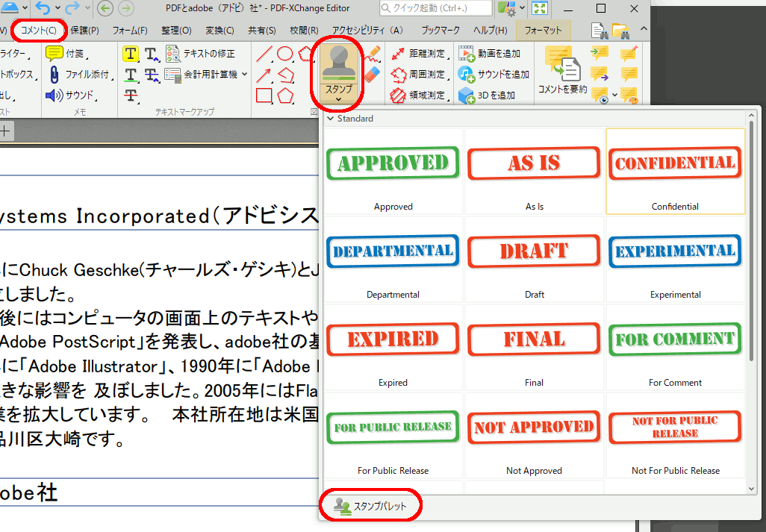Viewport: 766px width, 532px height.
Task: Open コメントを要約 to summarize comments
Action: coord(562,71)
